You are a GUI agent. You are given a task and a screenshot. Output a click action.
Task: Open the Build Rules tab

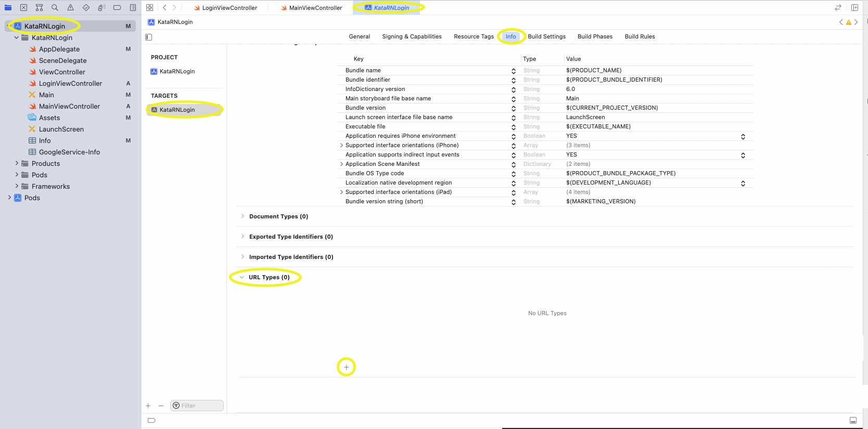click(x=640, y=37)
